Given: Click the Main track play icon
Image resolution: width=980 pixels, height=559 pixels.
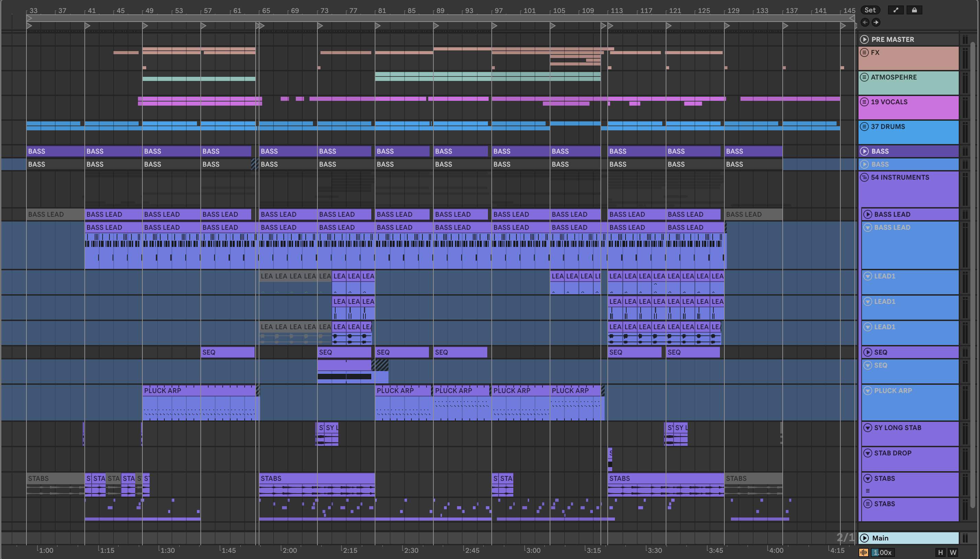Looking at the screenshot, I should (x=864, y=538).
